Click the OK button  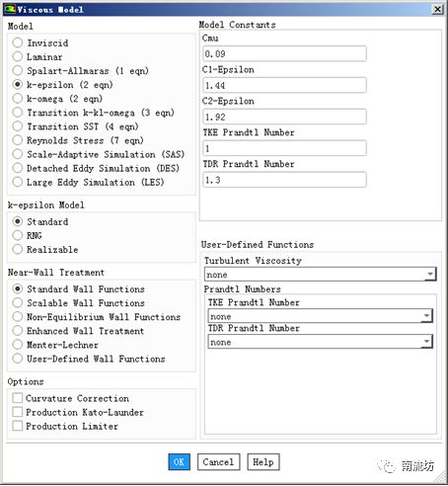click(179, 462)
